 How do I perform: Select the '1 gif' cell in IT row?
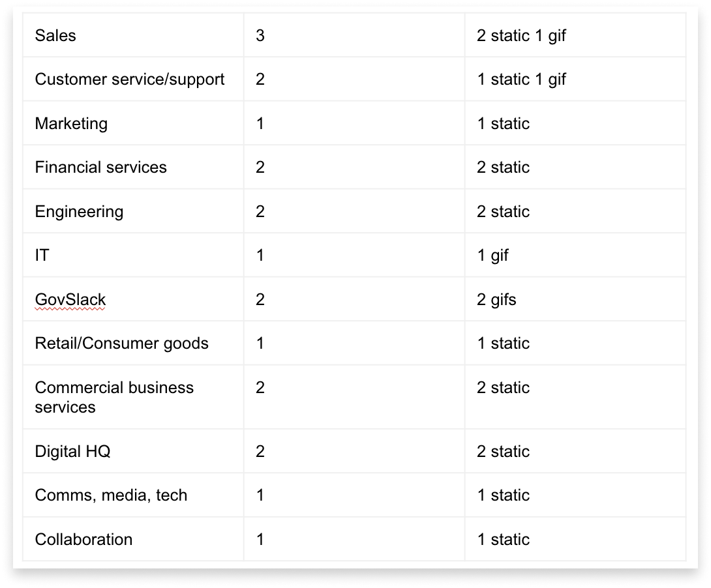click(492, 256)
